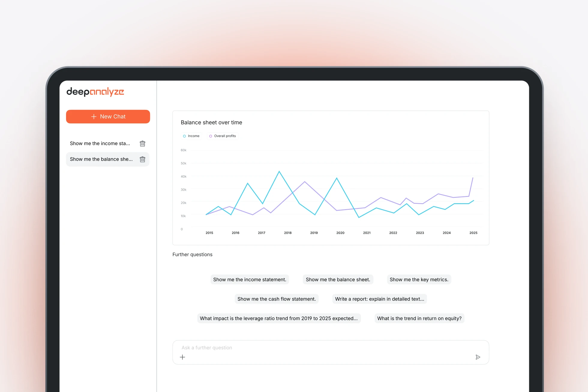Open 'Show me the income sta...' chat

[100, 143]
